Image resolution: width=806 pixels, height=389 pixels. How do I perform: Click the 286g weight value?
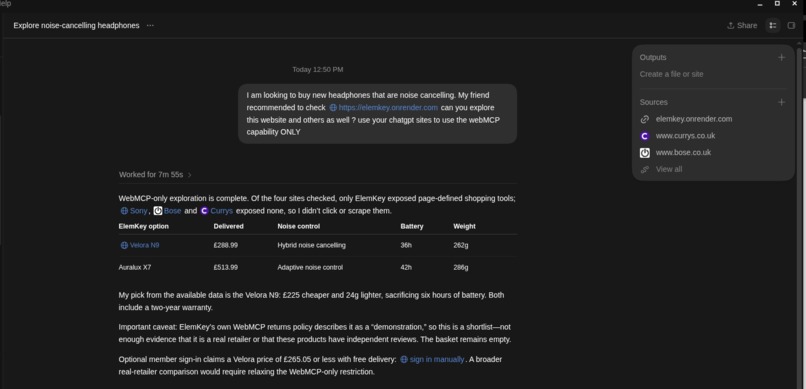461,267
